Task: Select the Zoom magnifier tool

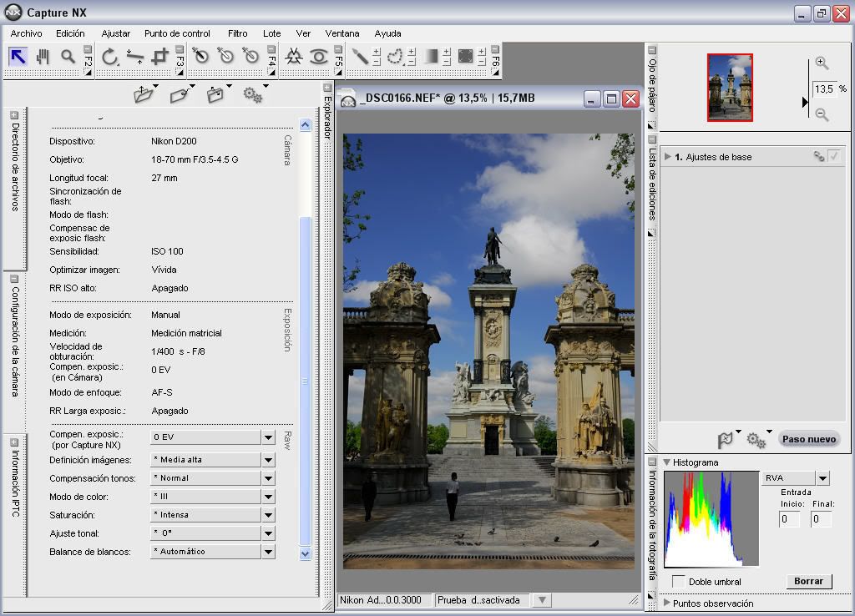Action: tap(68, 57)
